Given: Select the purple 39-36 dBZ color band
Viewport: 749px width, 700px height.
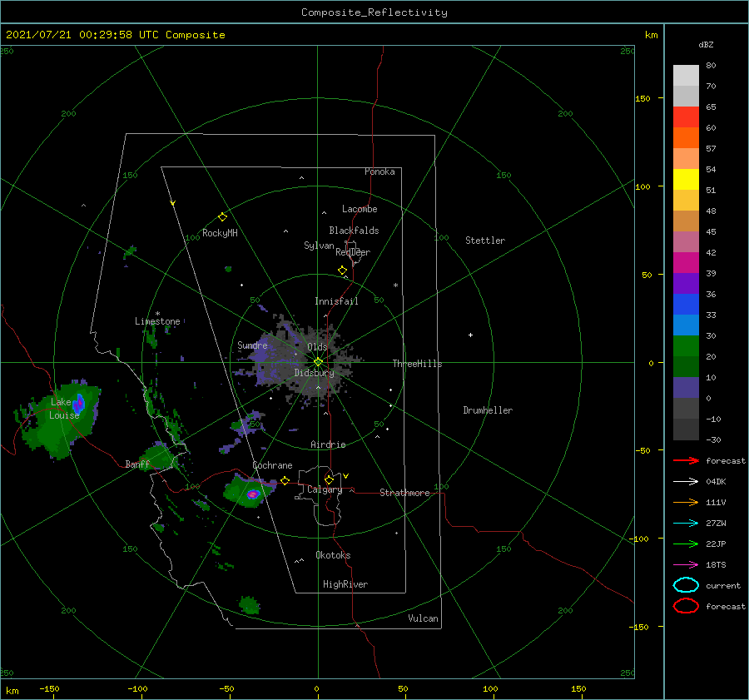Looking at the screenshot, I should pos(686,284).
